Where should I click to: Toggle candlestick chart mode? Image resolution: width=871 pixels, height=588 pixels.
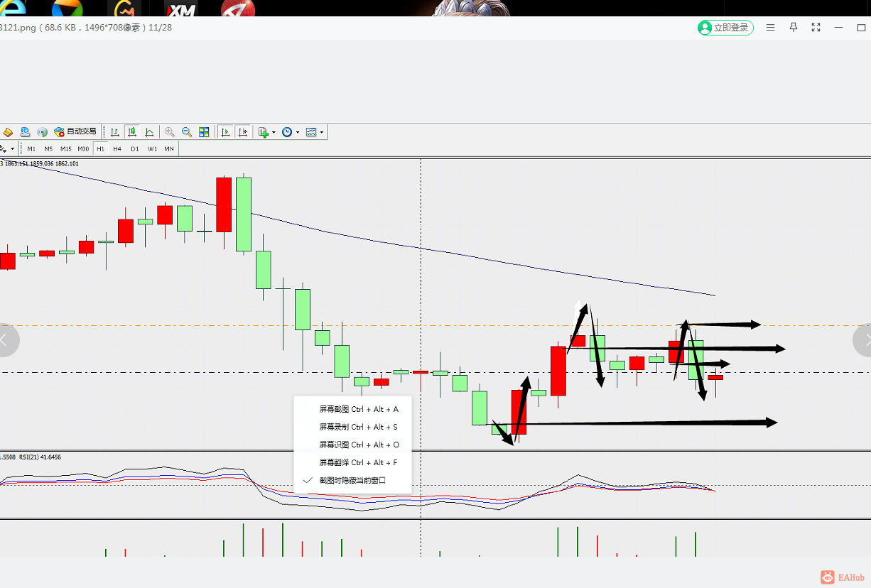coord(132,132)
